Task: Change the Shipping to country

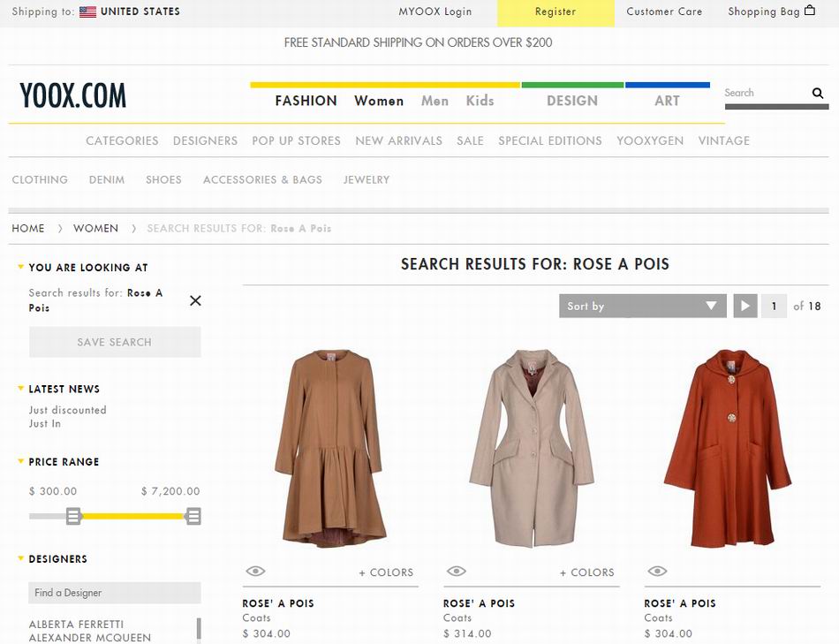Action: point(140,11)
